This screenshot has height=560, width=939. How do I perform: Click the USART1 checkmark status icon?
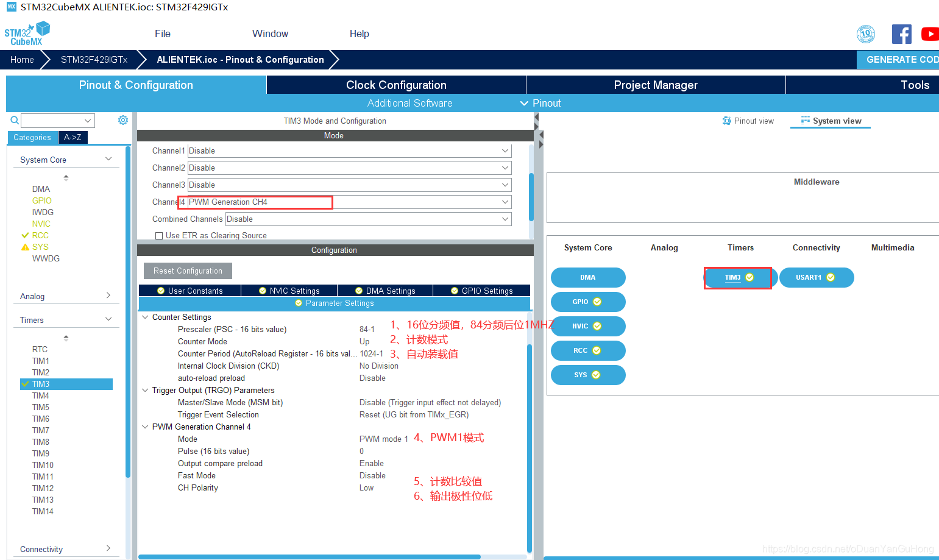coord(831,277)
